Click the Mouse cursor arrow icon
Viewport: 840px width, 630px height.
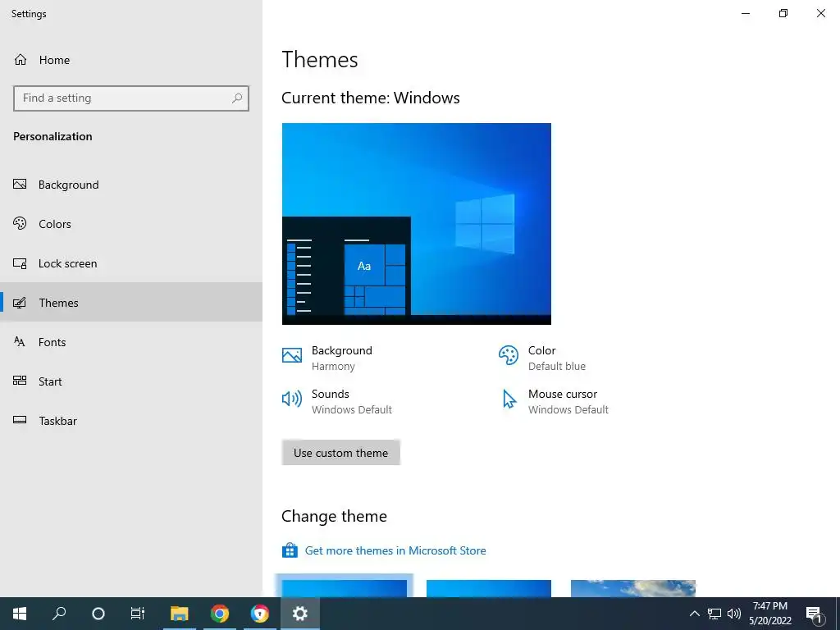pos(509,399)
